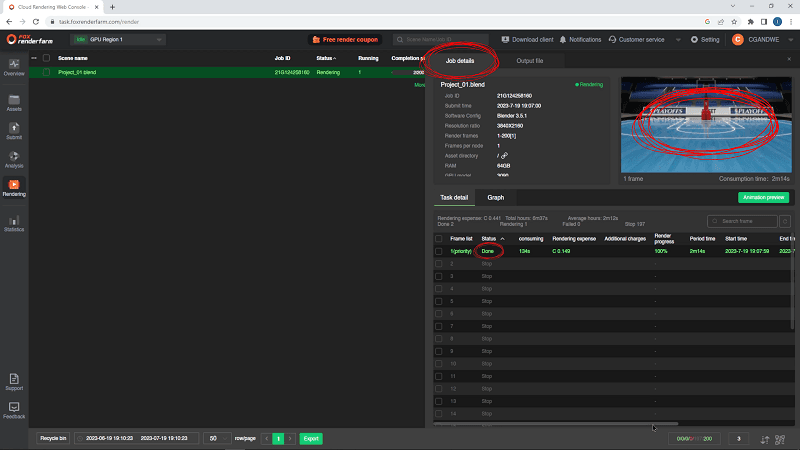This screenshot has width=800, height=450.
Task: Click the sort order icon at bottom right
Action: click(764, 439)
